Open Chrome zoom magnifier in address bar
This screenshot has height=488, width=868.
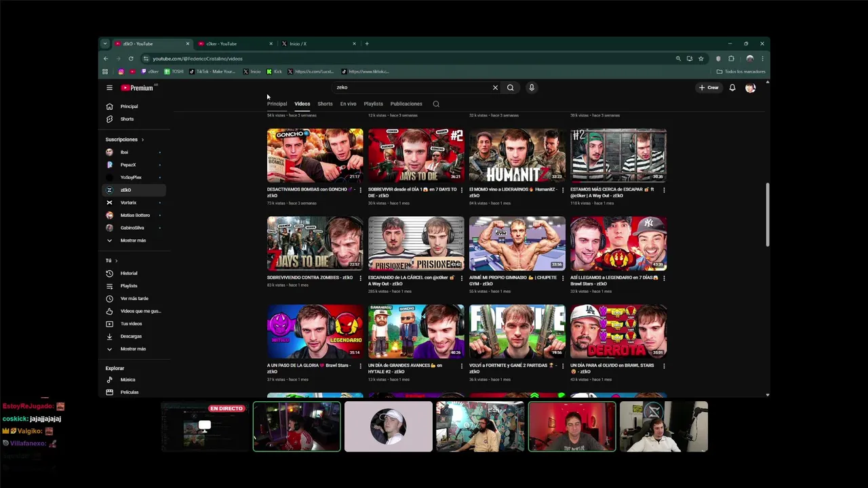[x=678, y=58]
